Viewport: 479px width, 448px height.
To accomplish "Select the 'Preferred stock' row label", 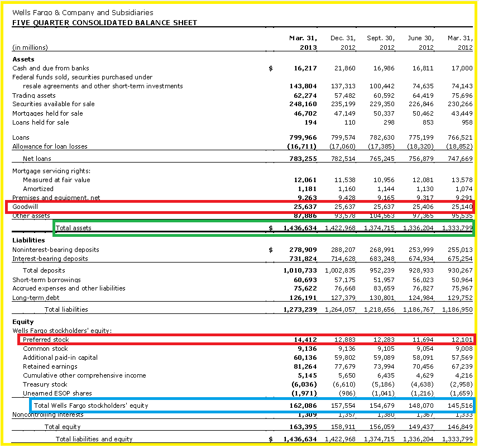I will coord(46,340).
